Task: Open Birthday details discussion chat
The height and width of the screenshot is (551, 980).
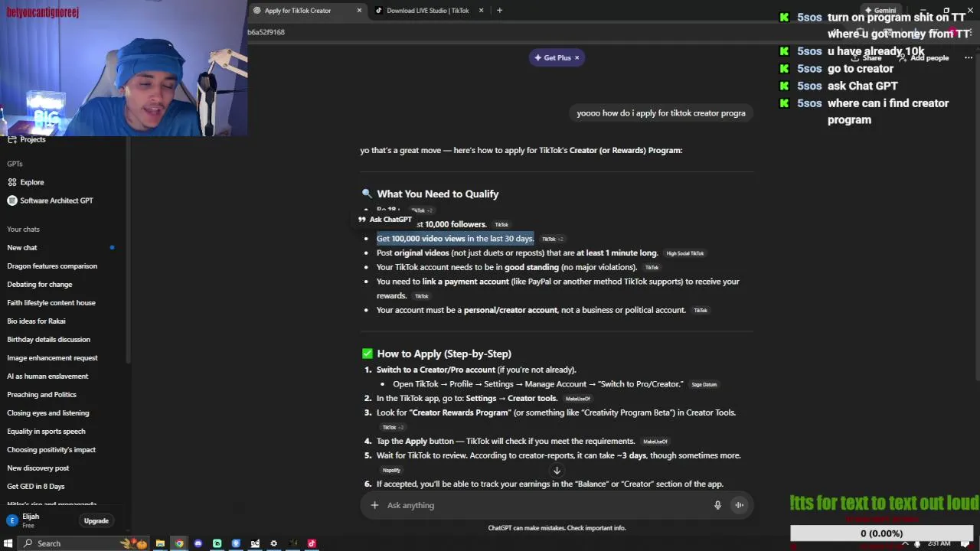Action: [x=48, y=340]
